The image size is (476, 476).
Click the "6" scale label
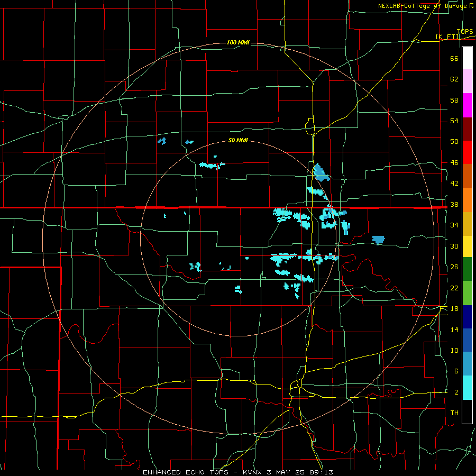click(x=456, y=371)
